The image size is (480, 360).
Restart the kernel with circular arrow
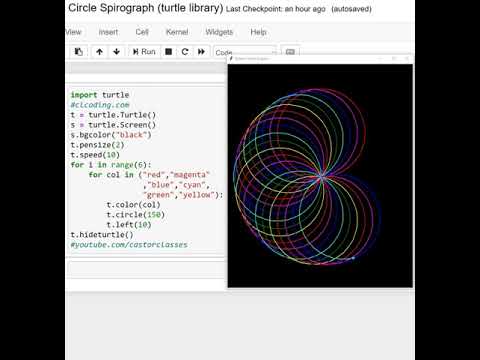(185, 52)
